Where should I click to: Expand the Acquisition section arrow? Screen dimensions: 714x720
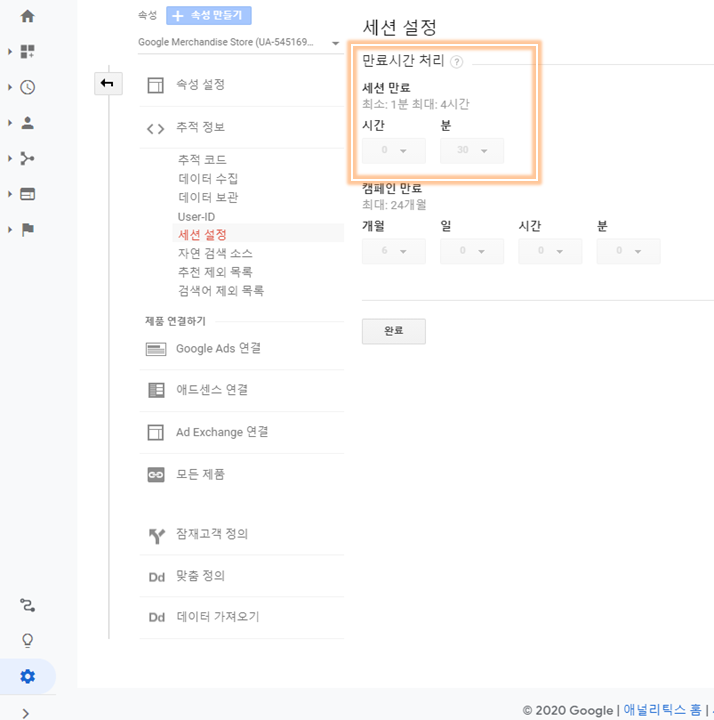click(x=10, y=158)
